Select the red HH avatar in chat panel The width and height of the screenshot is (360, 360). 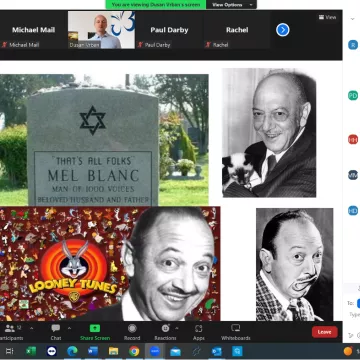(x=353, y=139)
